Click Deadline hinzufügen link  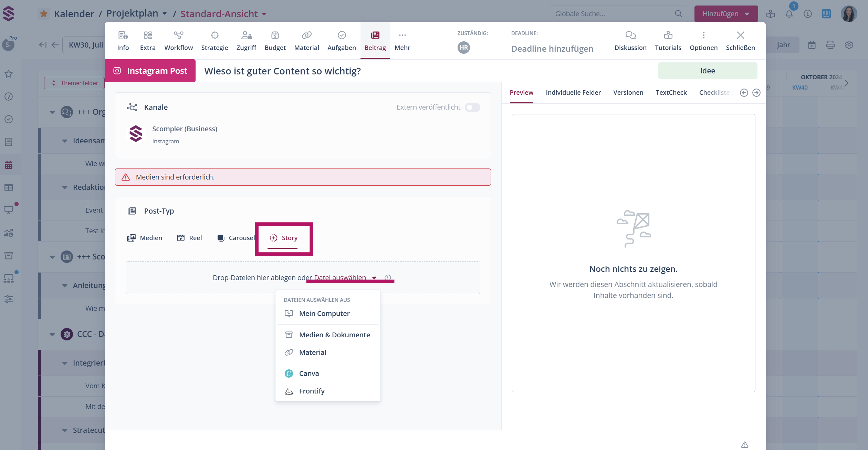pos(552,49)
